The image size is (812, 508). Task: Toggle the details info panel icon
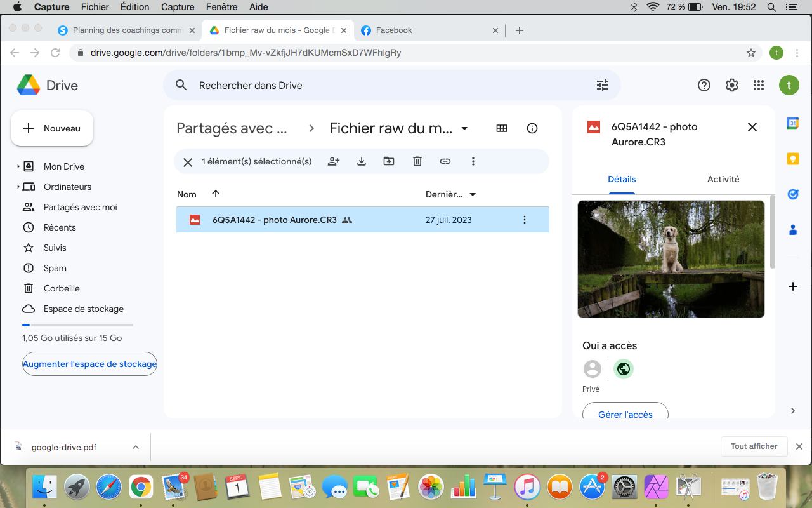(x=532, y=128)
